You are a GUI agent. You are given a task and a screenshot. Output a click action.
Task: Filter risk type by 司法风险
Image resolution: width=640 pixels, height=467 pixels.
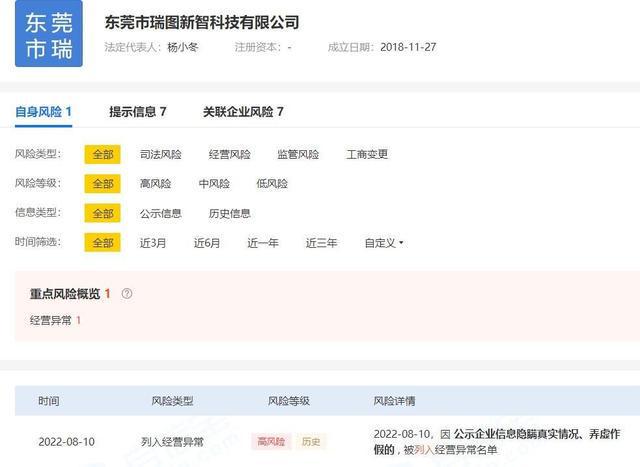pyautogui.click(x=161, y=154)
